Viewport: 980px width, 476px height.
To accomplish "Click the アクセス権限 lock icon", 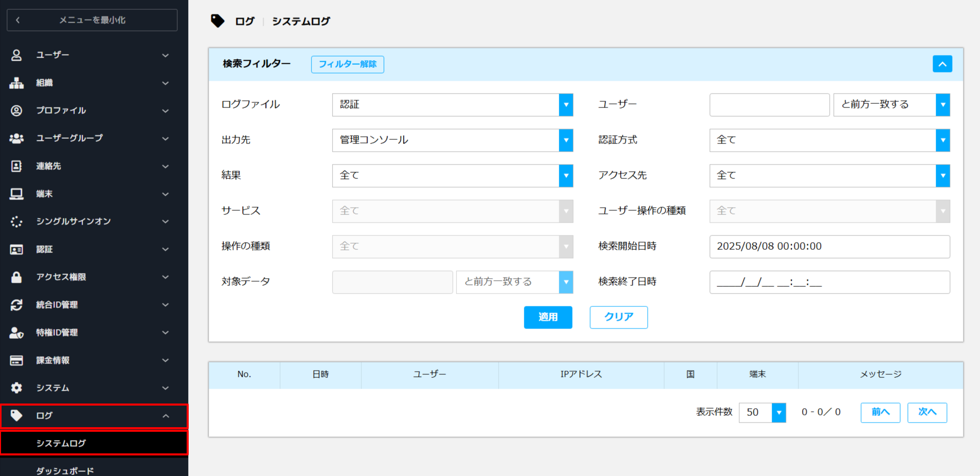I will pyautogui.click(x=16, y=277).
